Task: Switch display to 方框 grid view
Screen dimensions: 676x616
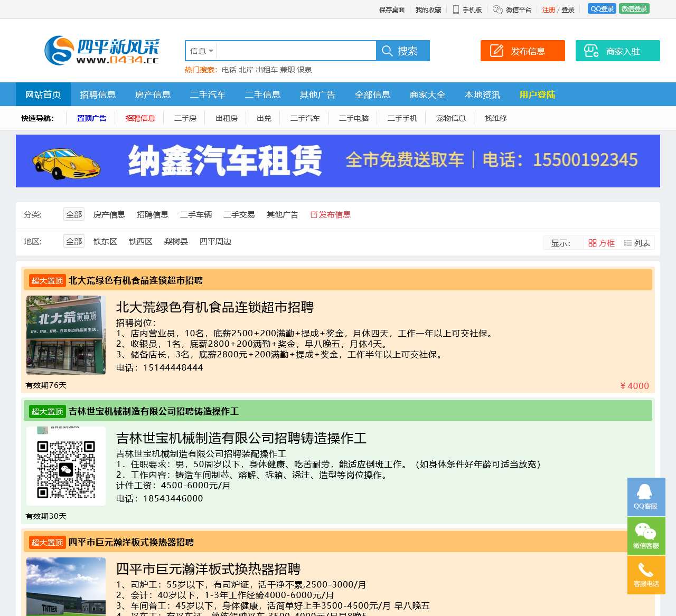Action: [602, 243]
